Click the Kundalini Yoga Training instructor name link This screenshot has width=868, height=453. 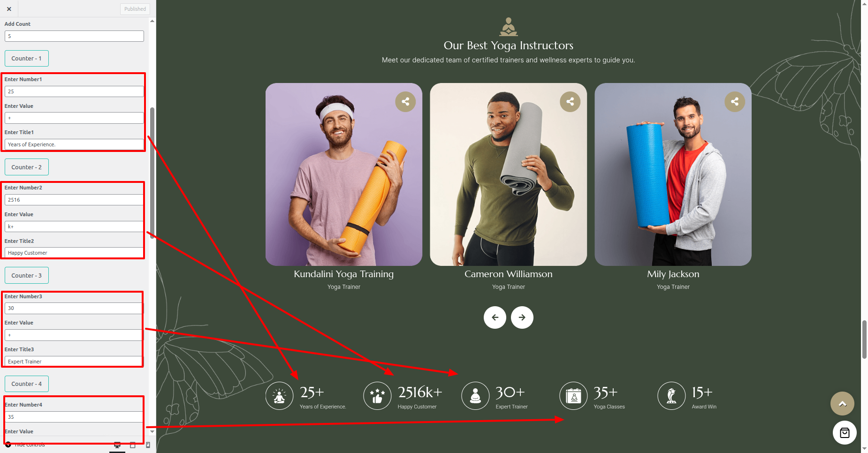pyautogui.click(x=344, y=274)
